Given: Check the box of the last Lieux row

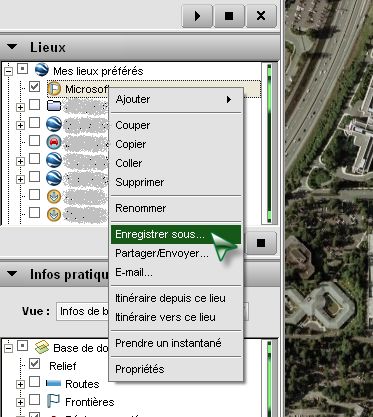Looking at the screenshot, I should (34, 213).
